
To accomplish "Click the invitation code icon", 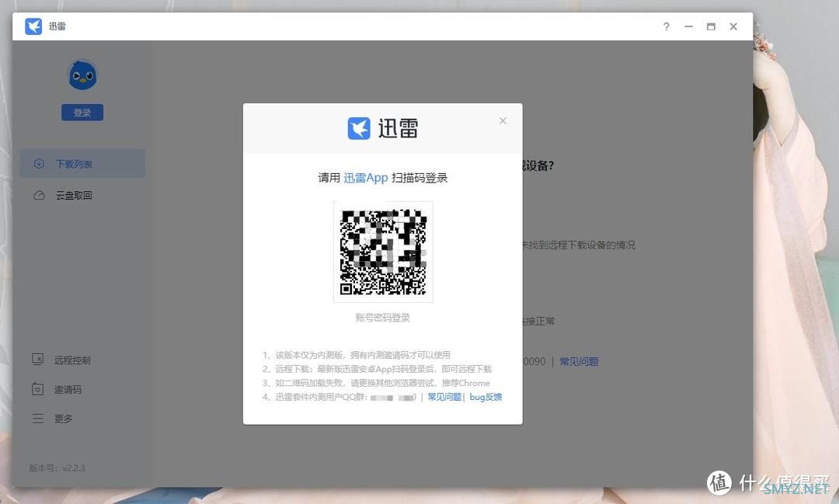I will coord(37,389).
